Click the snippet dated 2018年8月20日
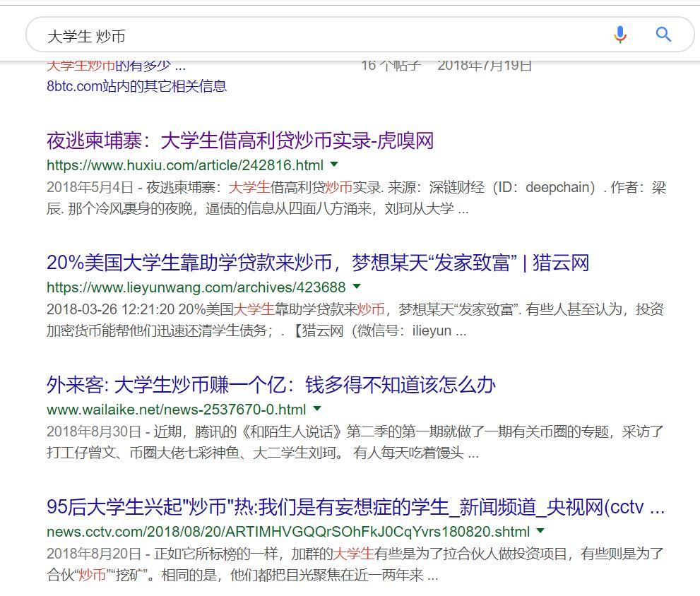The width and height of the screenshot is (700, 596). click(355, 564)
